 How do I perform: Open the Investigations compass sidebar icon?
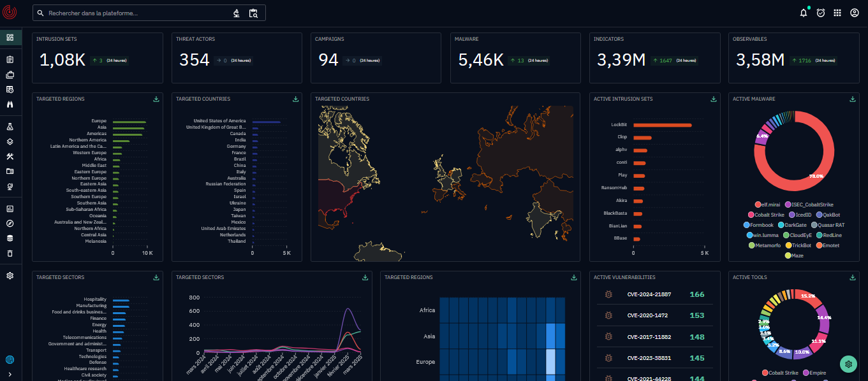pos(10,224)
